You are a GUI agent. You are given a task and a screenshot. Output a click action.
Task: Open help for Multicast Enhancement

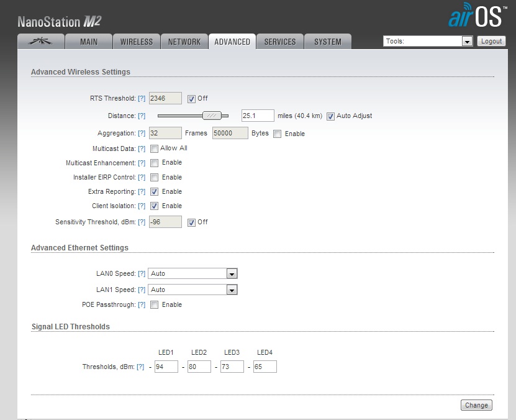click(x=142, y=163)
